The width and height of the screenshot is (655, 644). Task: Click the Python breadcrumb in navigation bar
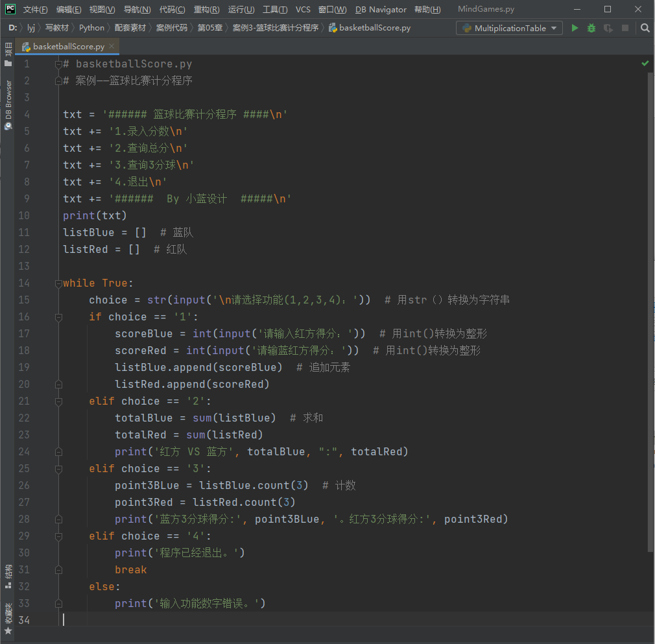coord(91,28)
